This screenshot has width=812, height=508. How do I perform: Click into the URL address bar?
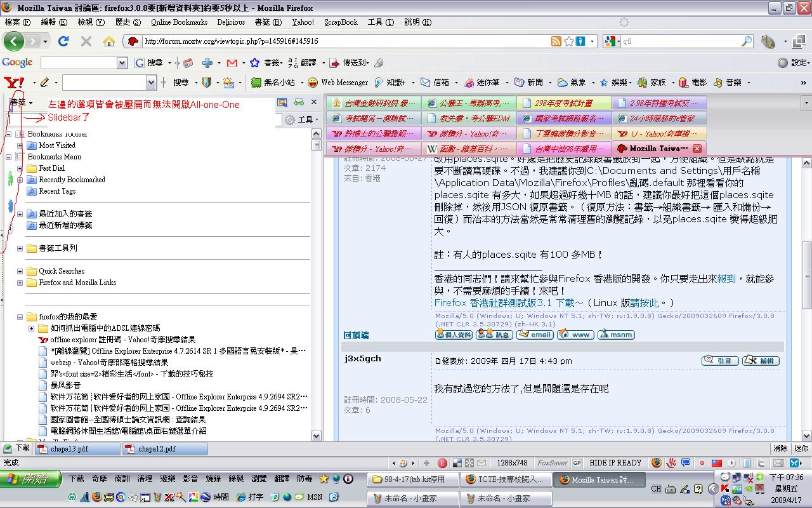click(x=343, y=41)
